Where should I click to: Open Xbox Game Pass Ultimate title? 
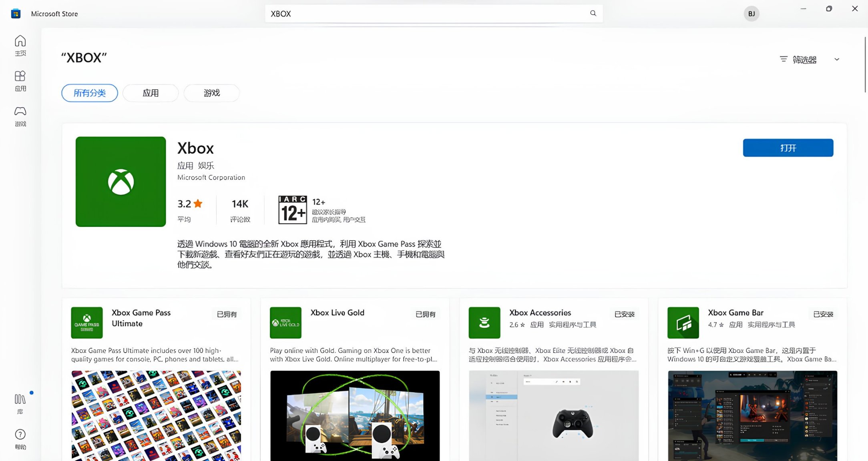point(141,318)
